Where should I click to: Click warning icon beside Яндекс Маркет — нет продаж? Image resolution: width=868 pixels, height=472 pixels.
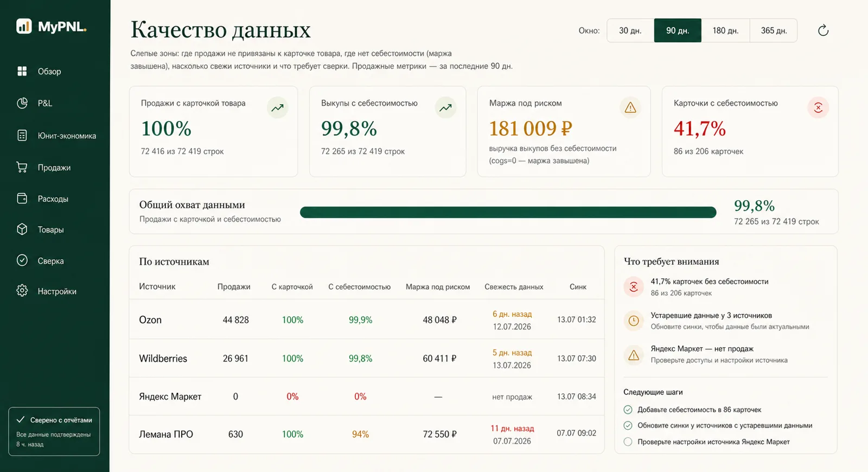[633, 355]
